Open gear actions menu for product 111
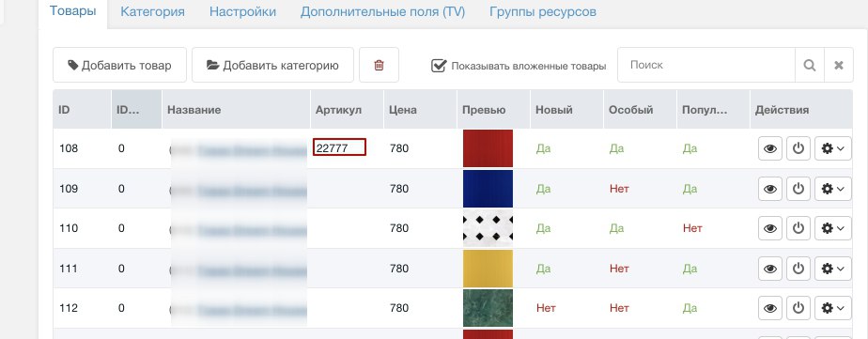 pos(833,269)
